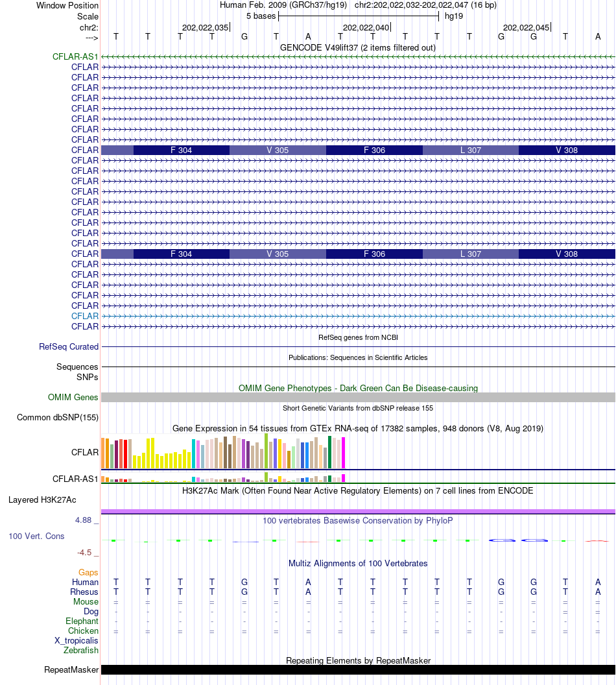Click codon L 307 in the lower coding transcript
616x685 pixels.
tap(471, 254)
